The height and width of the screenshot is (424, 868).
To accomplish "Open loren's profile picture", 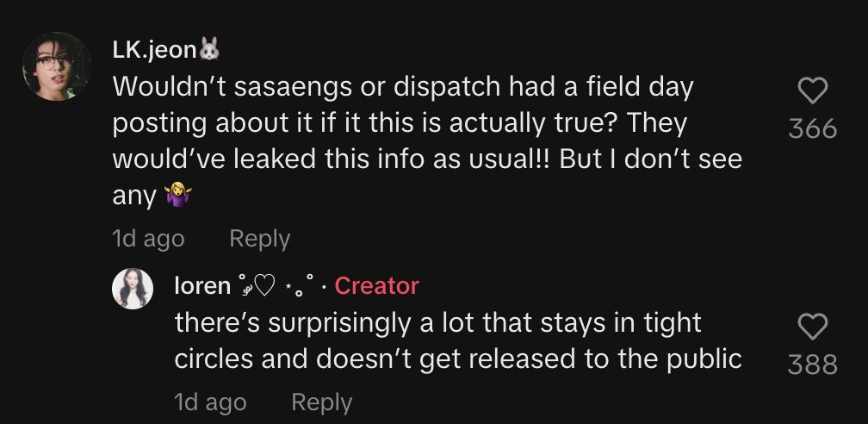I will point(133,288).
